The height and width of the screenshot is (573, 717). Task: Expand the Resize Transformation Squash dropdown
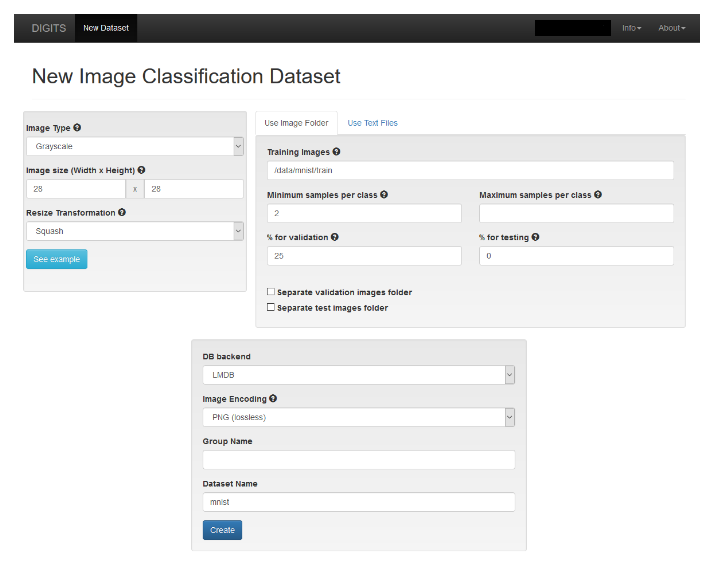(134, 231)
